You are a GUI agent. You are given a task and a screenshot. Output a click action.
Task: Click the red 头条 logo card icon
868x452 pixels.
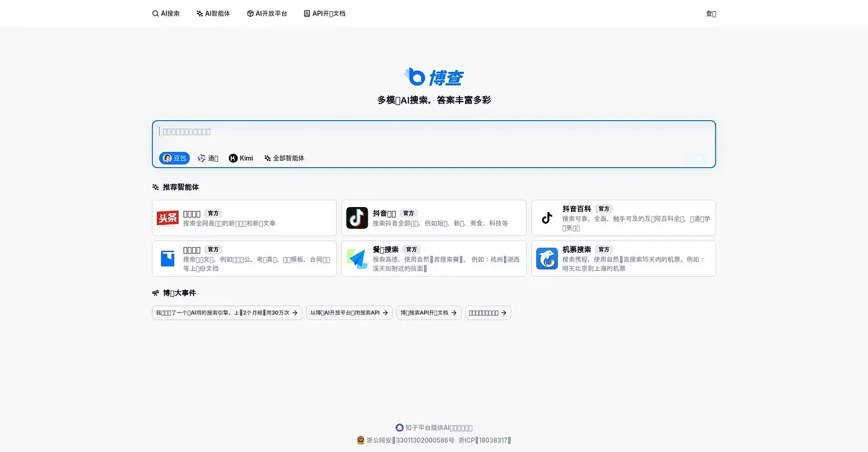(x=167, y=218)
